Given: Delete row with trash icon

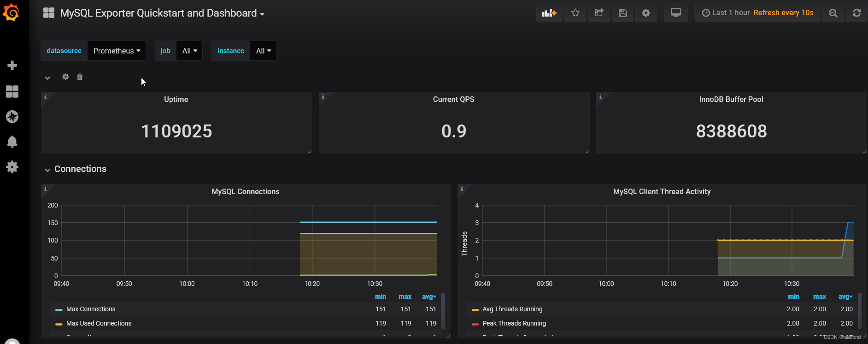Looking at the screenshot, I should pos(80,77).
